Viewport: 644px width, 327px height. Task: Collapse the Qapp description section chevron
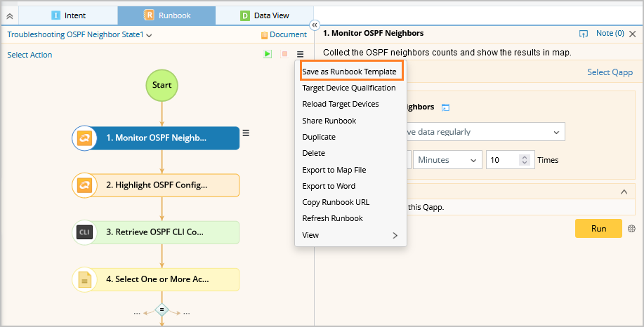(x=624, y=192)
